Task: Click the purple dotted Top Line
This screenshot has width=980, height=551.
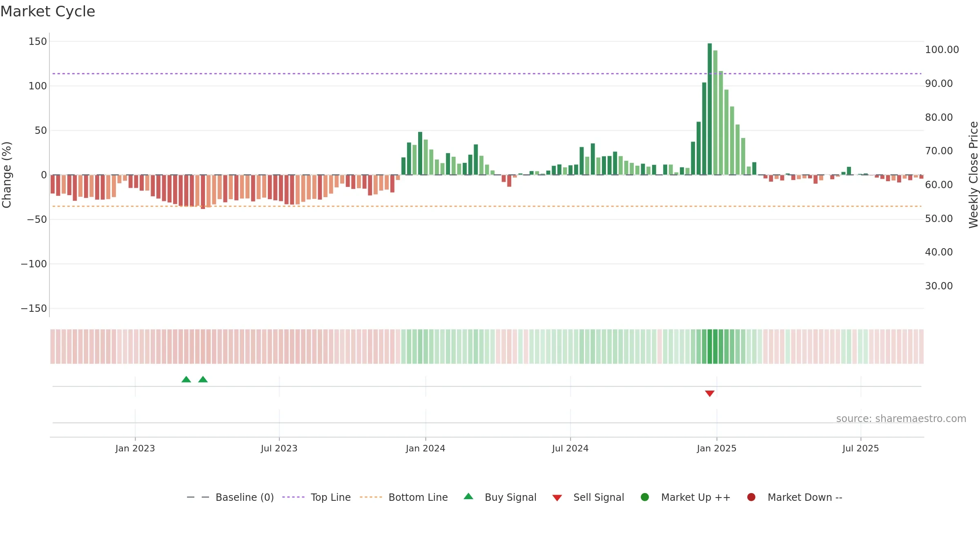Action: point(487,74)
